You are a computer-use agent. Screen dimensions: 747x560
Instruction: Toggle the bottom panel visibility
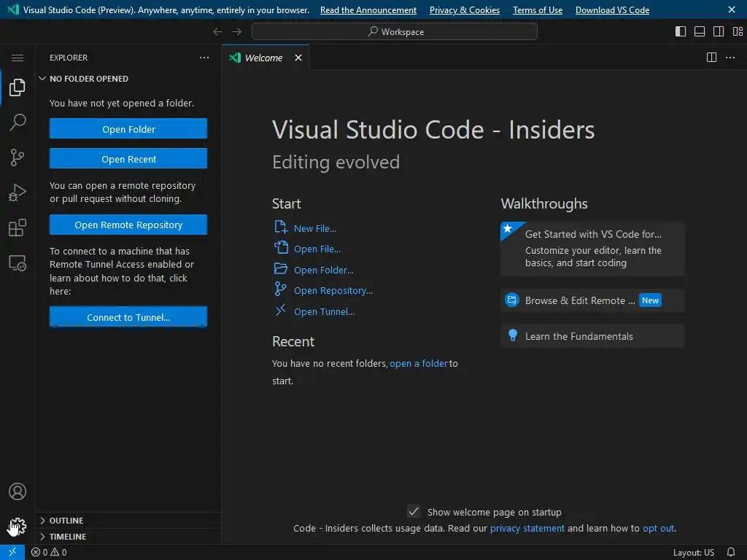700,31
